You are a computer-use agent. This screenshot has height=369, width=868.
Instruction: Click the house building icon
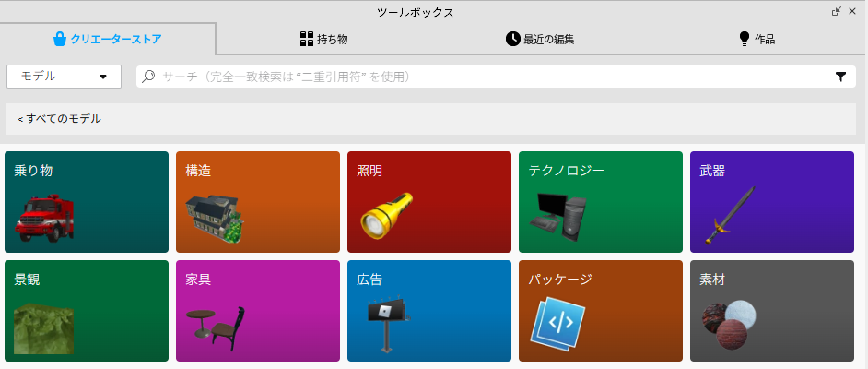[x=215, y=219]
